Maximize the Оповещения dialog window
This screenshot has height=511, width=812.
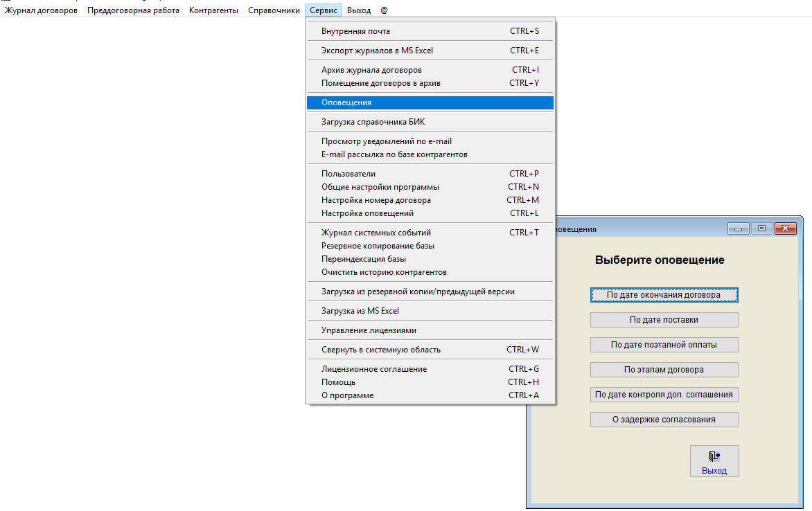pos(761,228)
